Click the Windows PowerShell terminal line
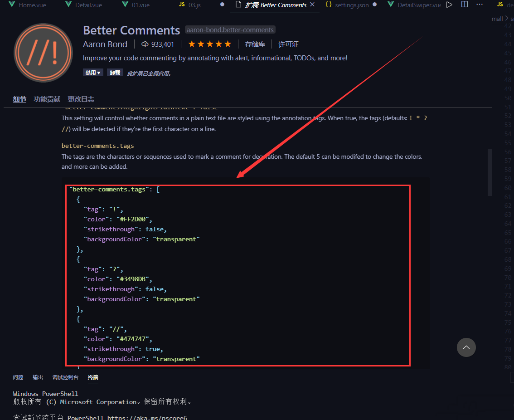The image size is (514, 420). pos(46,394)
